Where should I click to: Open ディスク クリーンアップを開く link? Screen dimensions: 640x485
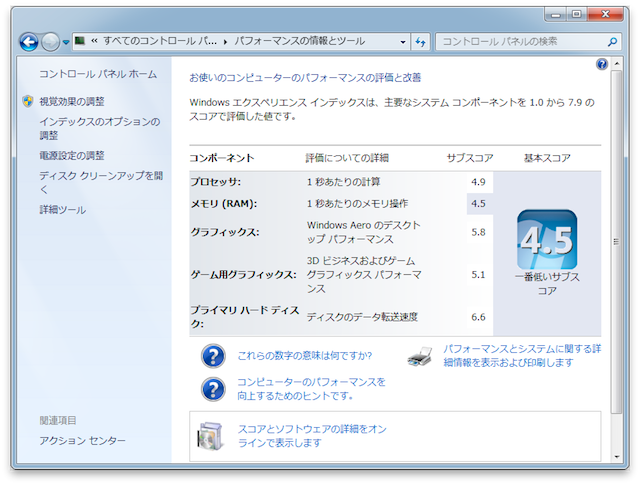point(101,182)
